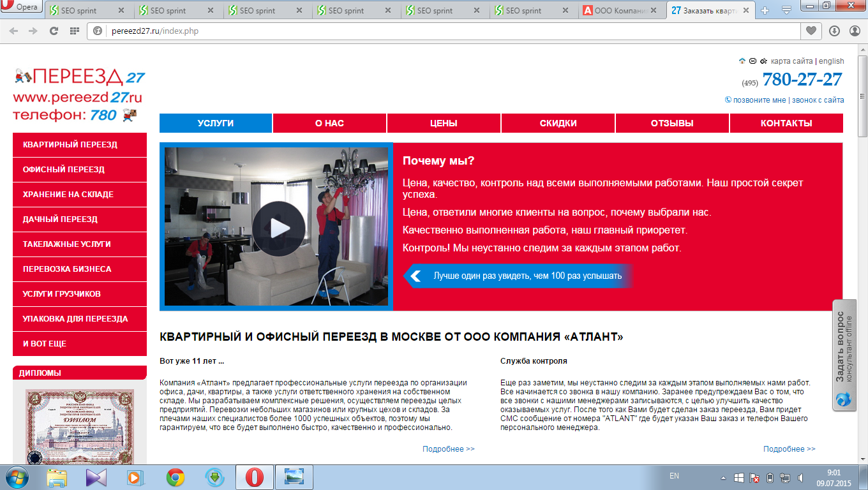Open the карта сайта link
This screenshot has width=868, height=490.
[x=791, y=61]
